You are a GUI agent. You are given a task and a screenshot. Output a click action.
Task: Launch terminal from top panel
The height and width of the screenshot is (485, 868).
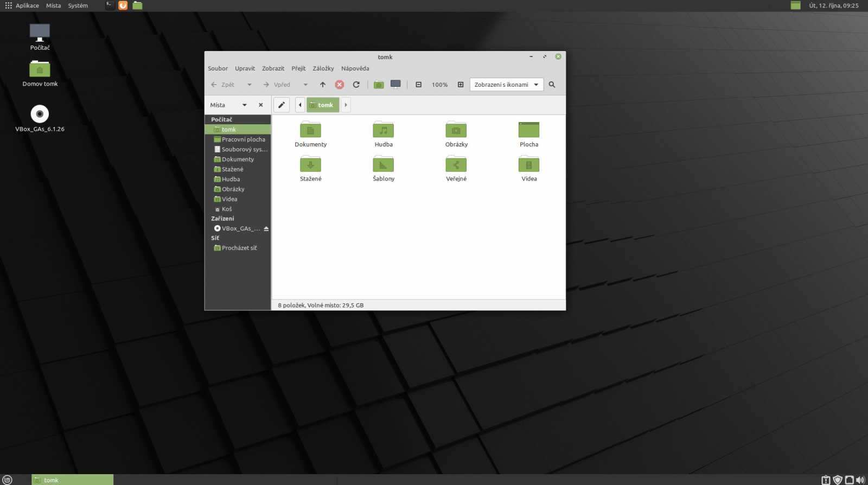(x=110, y=5)
